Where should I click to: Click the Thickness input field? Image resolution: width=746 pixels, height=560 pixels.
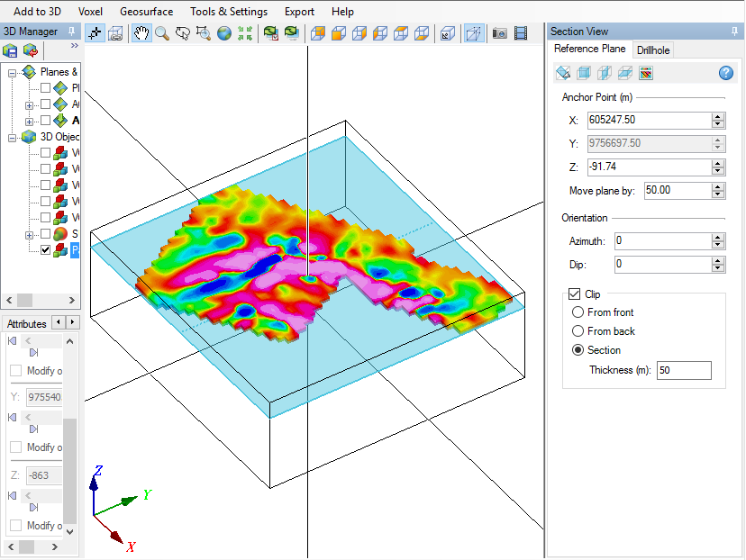684,370
